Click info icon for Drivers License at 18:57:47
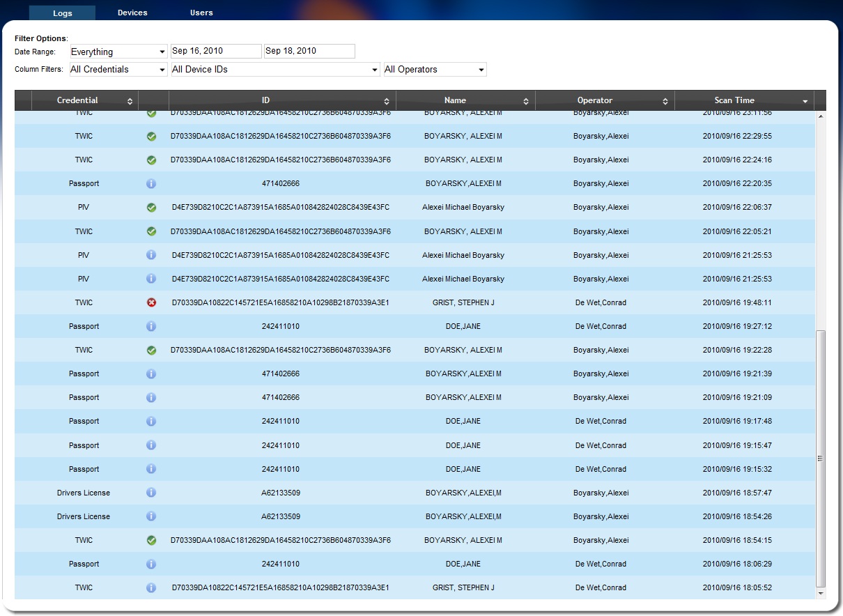The height and width of the screenshot is (616, 843). 151,493
